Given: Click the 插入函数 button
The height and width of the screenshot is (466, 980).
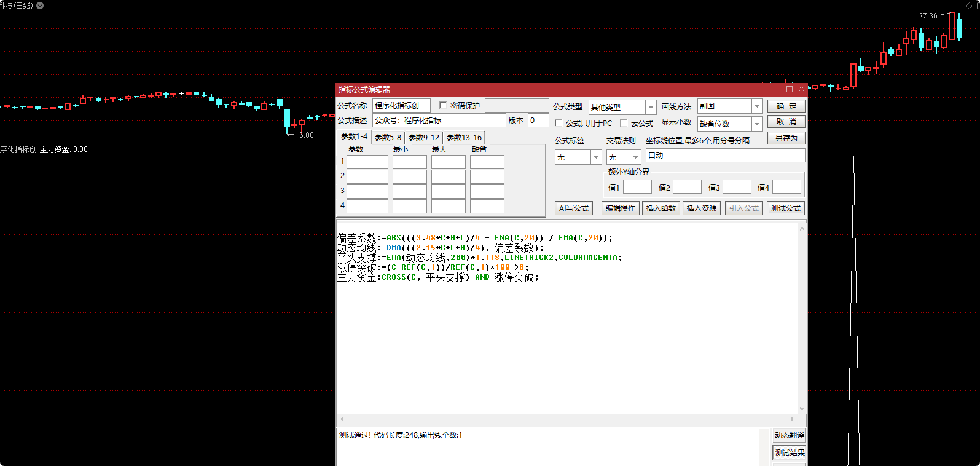Looking at the screenshot, I should pyautogui.click(x=661, y=208).
